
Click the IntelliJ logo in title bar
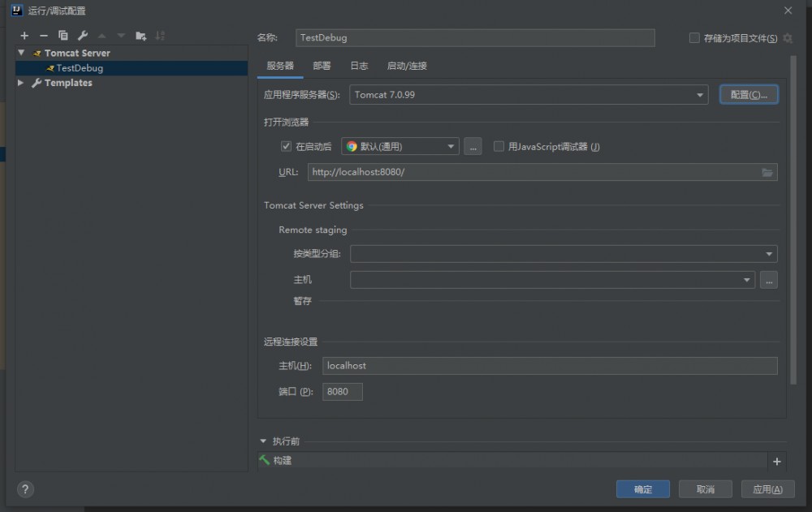pyautogui.click(x=16, y=11)
